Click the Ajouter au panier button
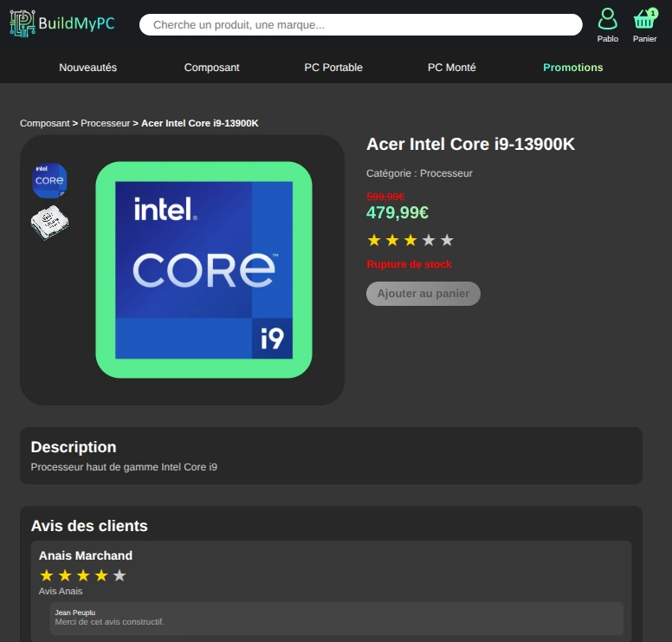Image resolution: width=672 pixels, height=642 pixels. coord(423,294)
